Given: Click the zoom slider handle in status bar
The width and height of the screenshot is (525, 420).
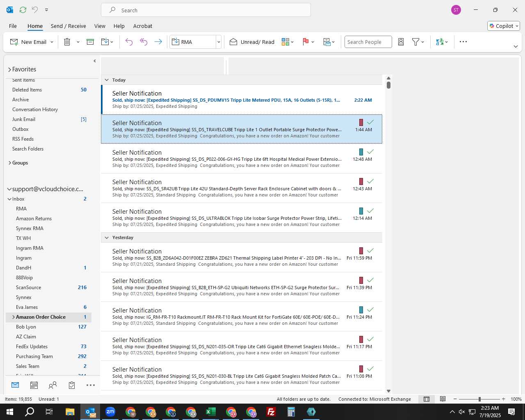Looking at the screenshot, I should click(x=479, y=399).
